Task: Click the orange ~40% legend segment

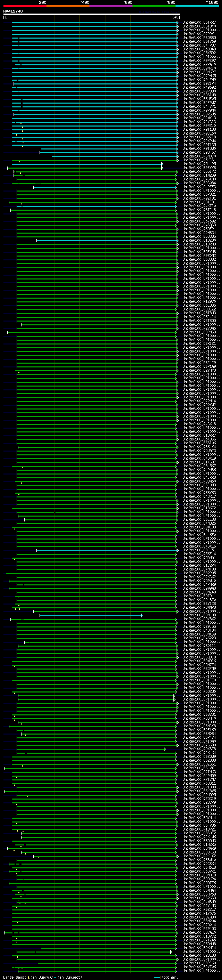Action: (68, 6)
